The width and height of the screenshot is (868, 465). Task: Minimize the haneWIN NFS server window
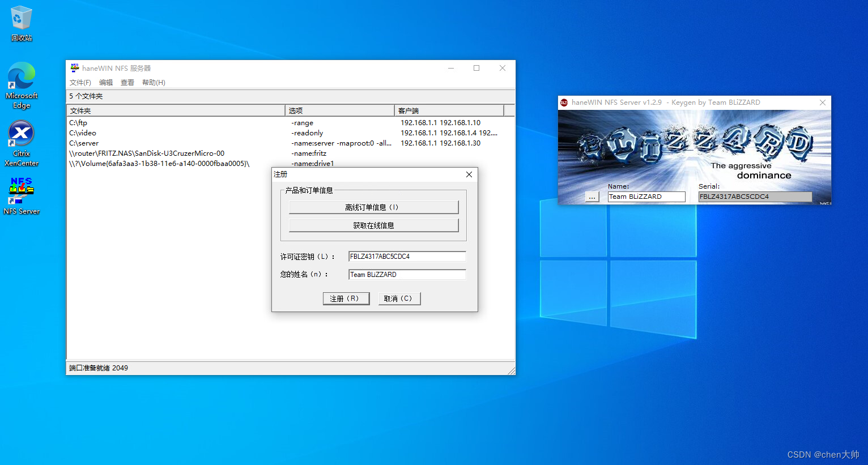click(451, 68)
